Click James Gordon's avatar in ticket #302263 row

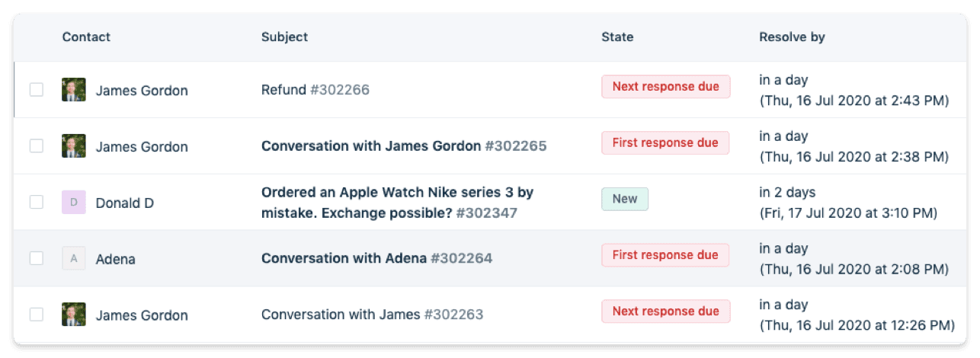point(73,315)
